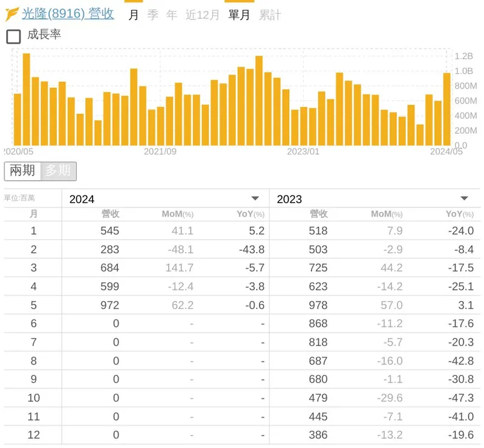The height and width of the screenshot is (448, 484).
Task: Click the 2021/09 axis label
Action: coord(160,152)
